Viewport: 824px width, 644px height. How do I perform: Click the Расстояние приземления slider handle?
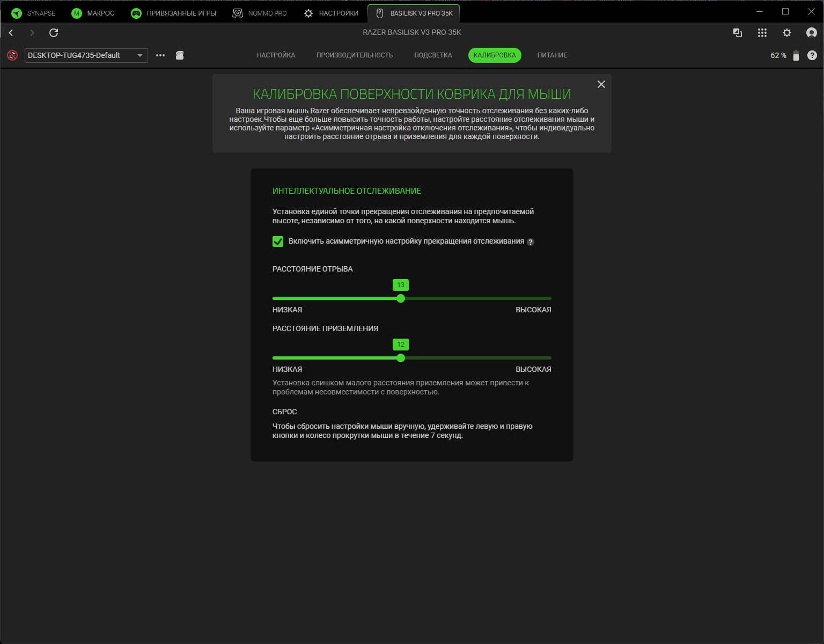coord(401,358)
